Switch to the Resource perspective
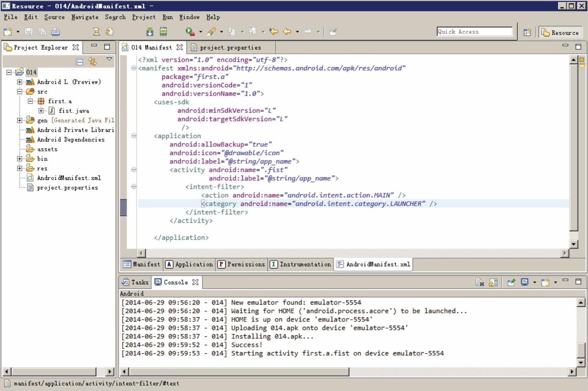 coord(560,32)
